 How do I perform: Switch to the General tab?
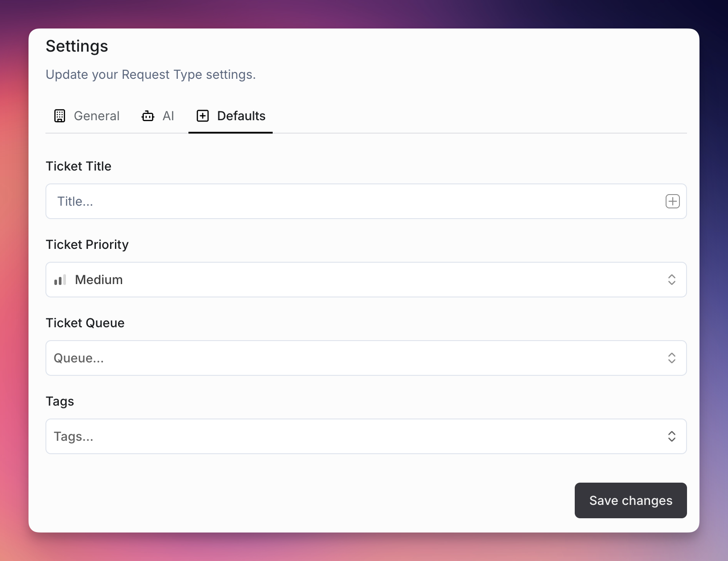coord(87,116)
